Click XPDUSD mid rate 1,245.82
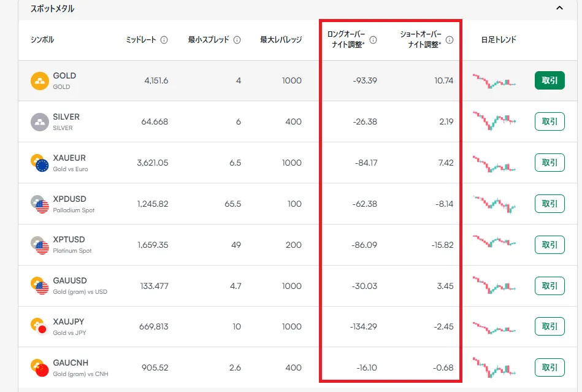The image size is (582, 392). point(153,204)
